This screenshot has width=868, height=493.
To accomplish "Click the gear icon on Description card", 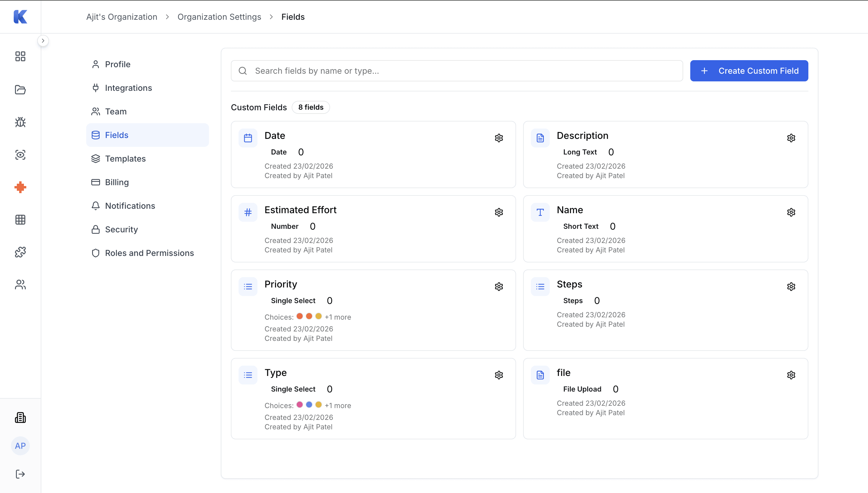I will (x=791, y=138).
